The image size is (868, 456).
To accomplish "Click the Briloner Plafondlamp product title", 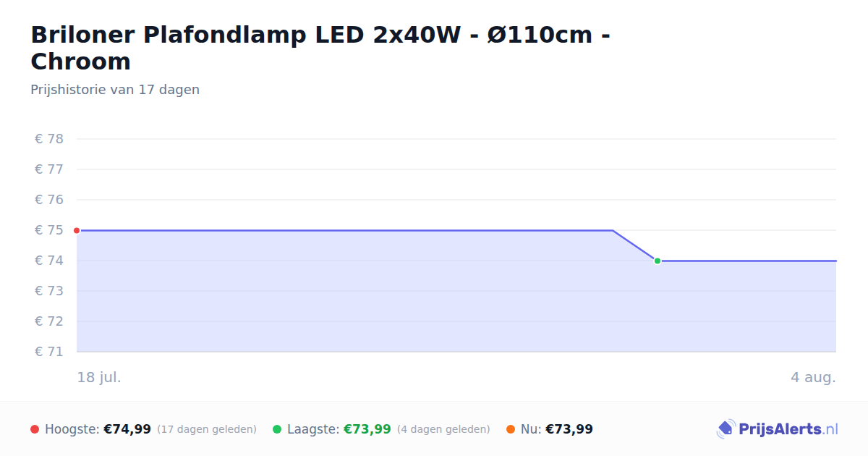I will pyautogui.click(x=320, y=48).
